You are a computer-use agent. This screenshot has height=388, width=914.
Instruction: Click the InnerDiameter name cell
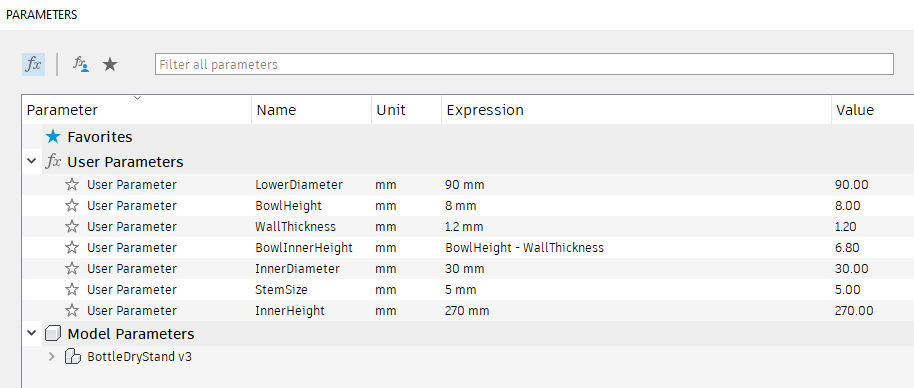pyautogui.click(x=297, y=269)
